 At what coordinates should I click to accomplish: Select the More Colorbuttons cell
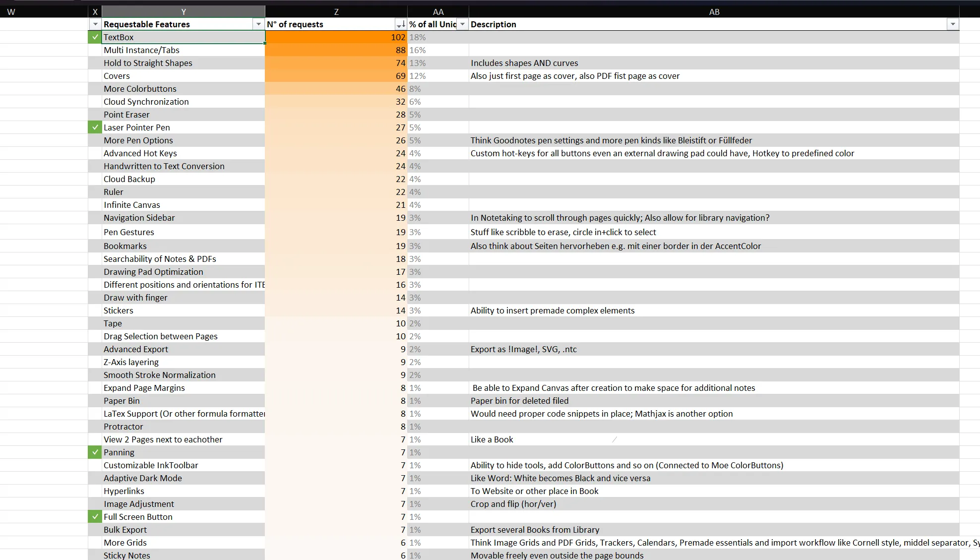click(x=184, y=89)
